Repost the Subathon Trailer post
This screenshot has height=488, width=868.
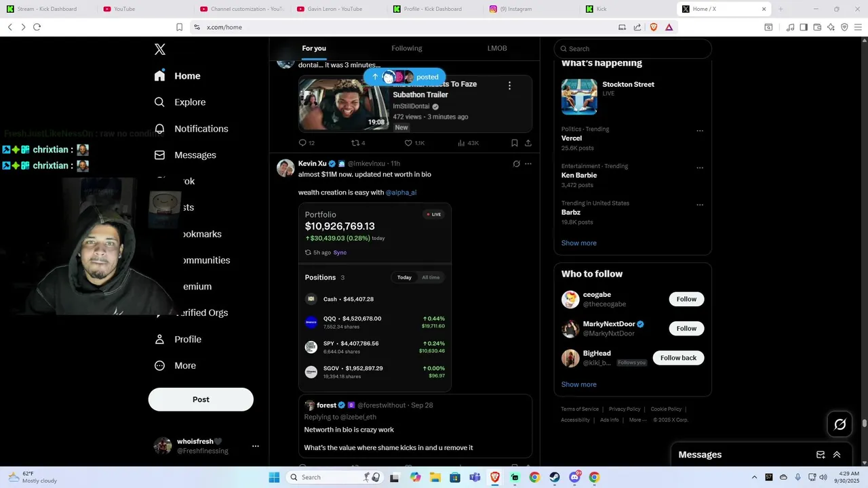tap(358, 143)
